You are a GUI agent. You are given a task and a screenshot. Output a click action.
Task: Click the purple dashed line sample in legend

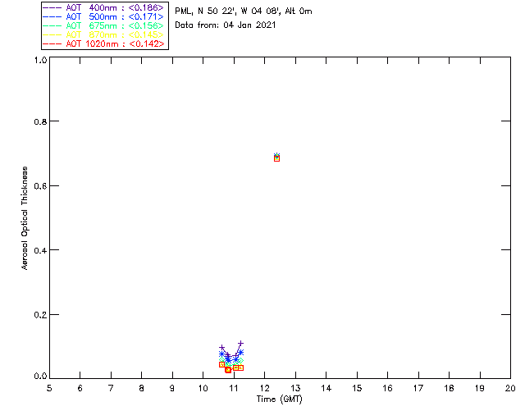tap(52, 7)
